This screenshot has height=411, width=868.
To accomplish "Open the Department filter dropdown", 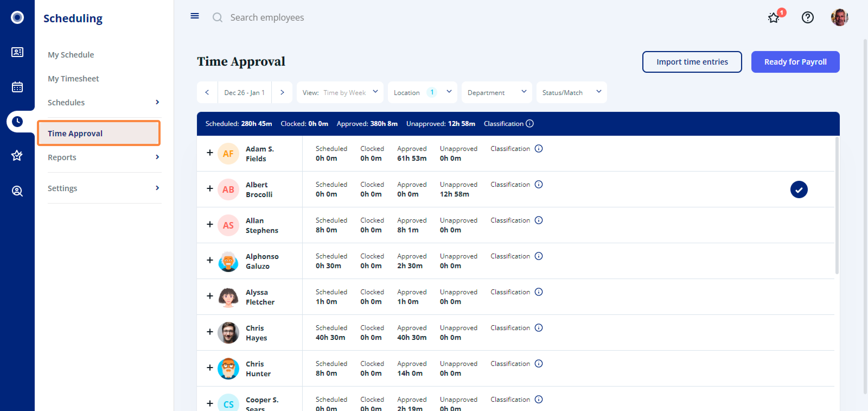I will (x=496, y=92).
